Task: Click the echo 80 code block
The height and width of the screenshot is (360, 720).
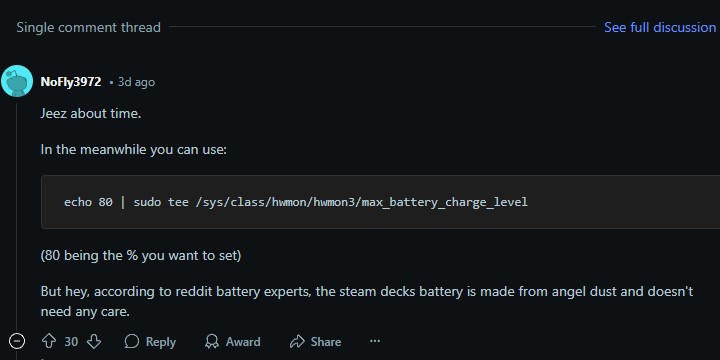Action: click(380, 202)
